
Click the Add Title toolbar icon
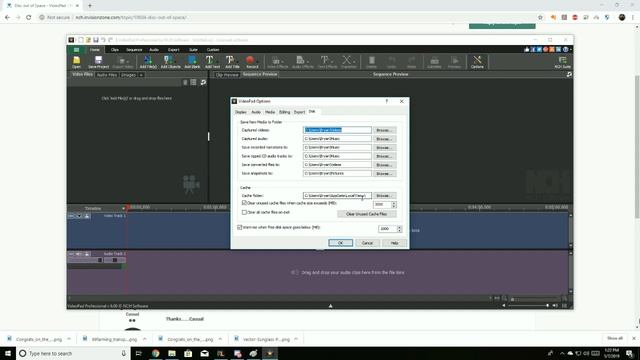232,62
